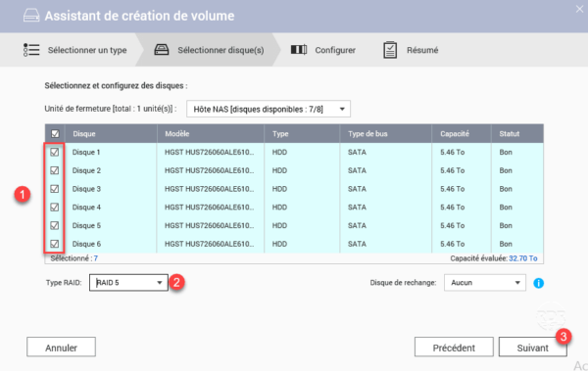Sort by the Disque column header
Viewport: 588px width, 371px height.
pyautogui.click(x=111, y=134)
